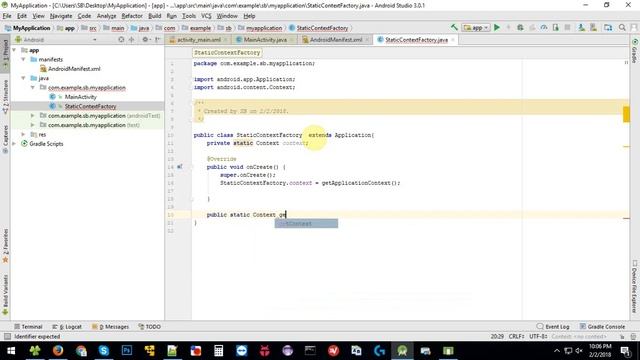This screenshot has width=640, height=360.
Task: Click the Windows Start button
Action: point(11,350)
